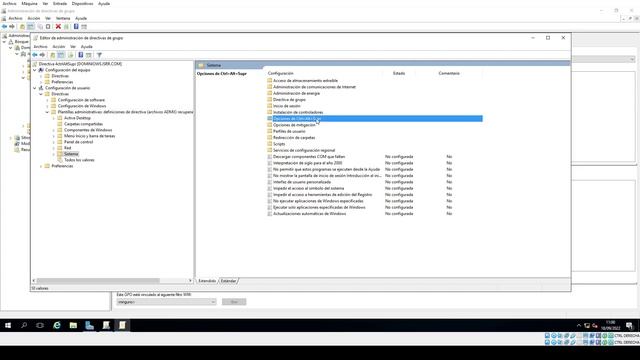
Task: Open Task View from the taskbar
Action: pos(40,325)
